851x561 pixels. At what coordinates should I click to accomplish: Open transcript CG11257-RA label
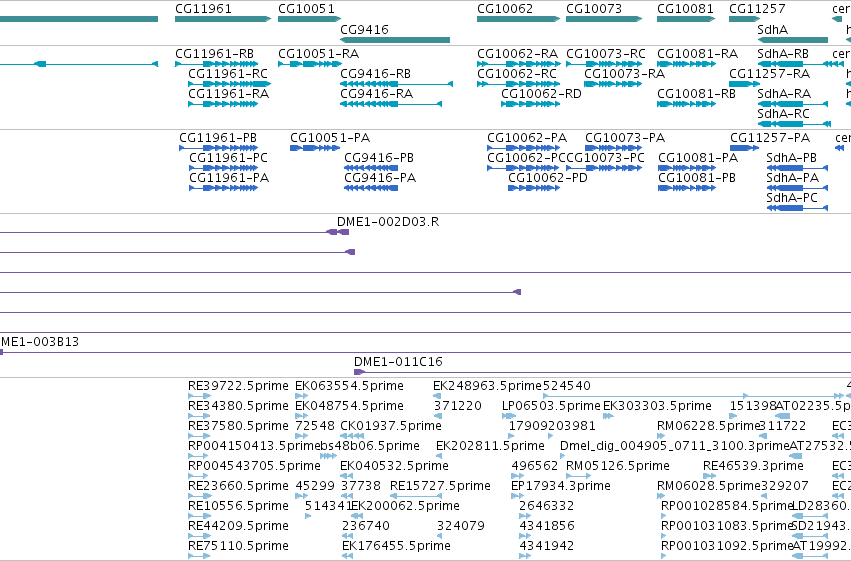(x=770, y=74)
